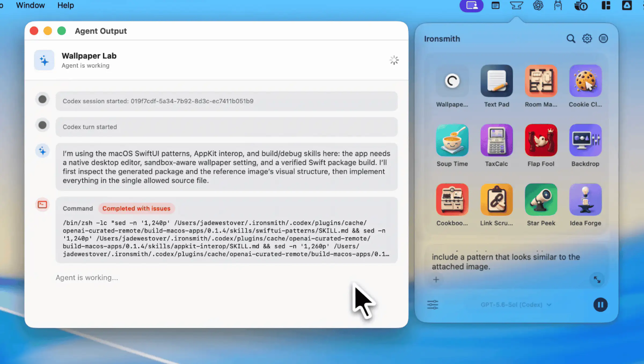Click the triangle menu bar icon at right
This screenshot has width=644, height=364.
pyautogui.click(x=627, y=5)
